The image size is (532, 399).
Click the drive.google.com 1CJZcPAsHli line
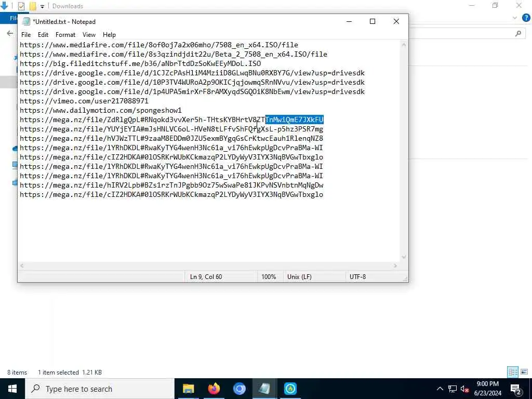click(x=192, y=73)
